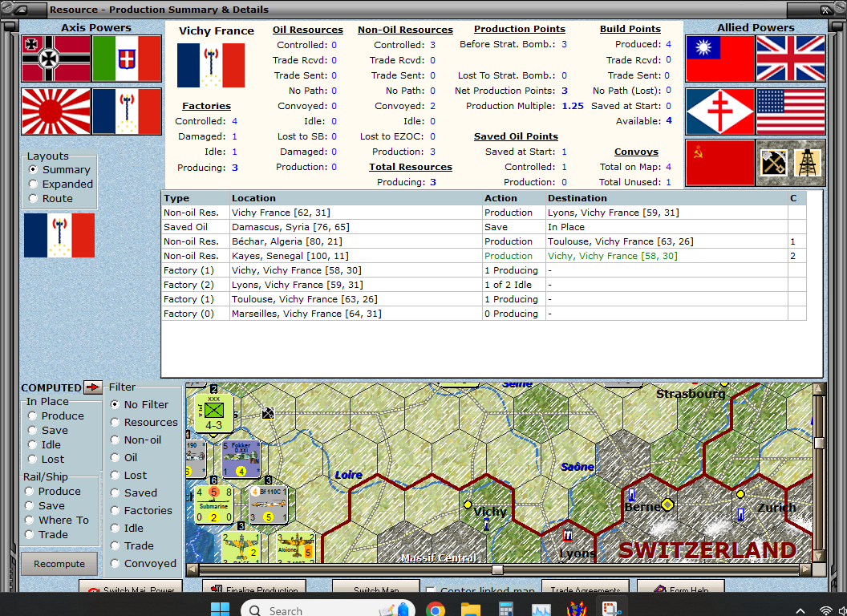Click the Action column header
This screenshot has width=847, height=616.
(513, 198)
